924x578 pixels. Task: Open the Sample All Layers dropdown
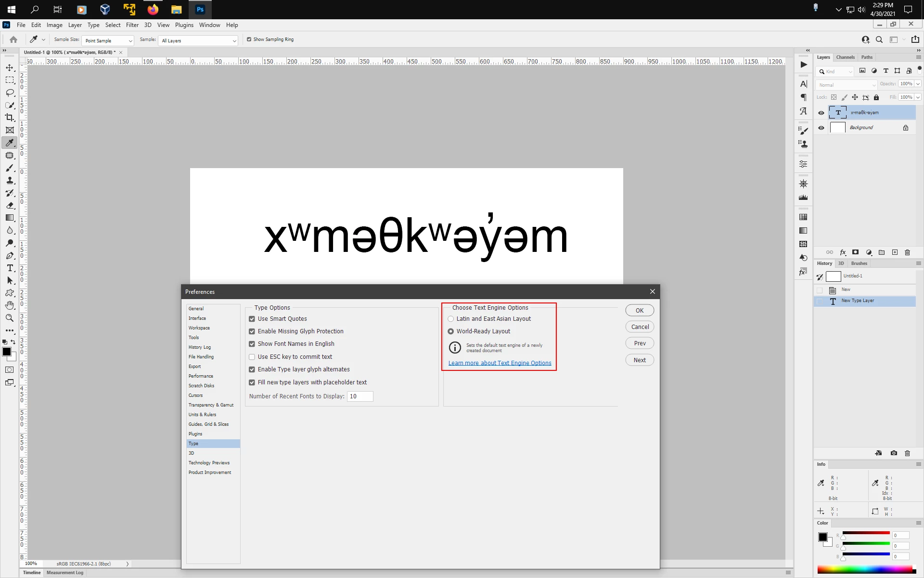[198, 40]
